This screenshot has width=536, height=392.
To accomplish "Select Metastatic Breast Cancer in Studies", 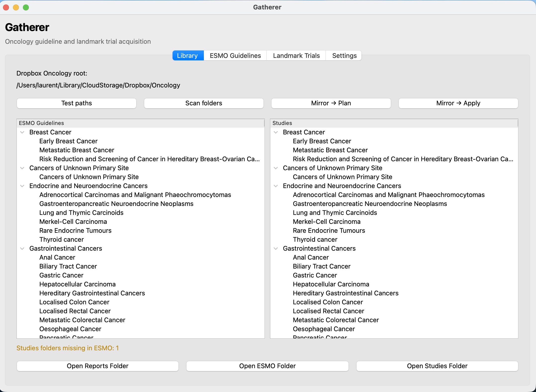I will click(394, 150).
